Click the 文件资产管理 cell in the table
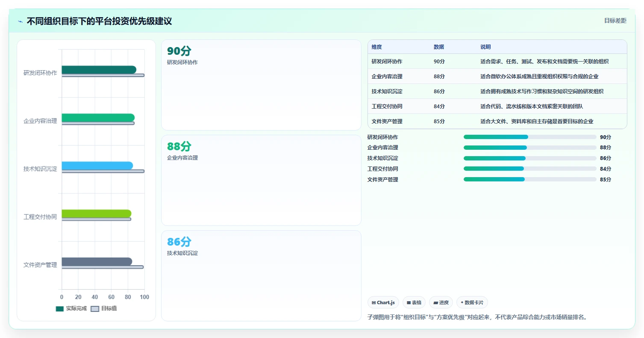Viewport: 644px width, 338px height. [x=387, y=122]
